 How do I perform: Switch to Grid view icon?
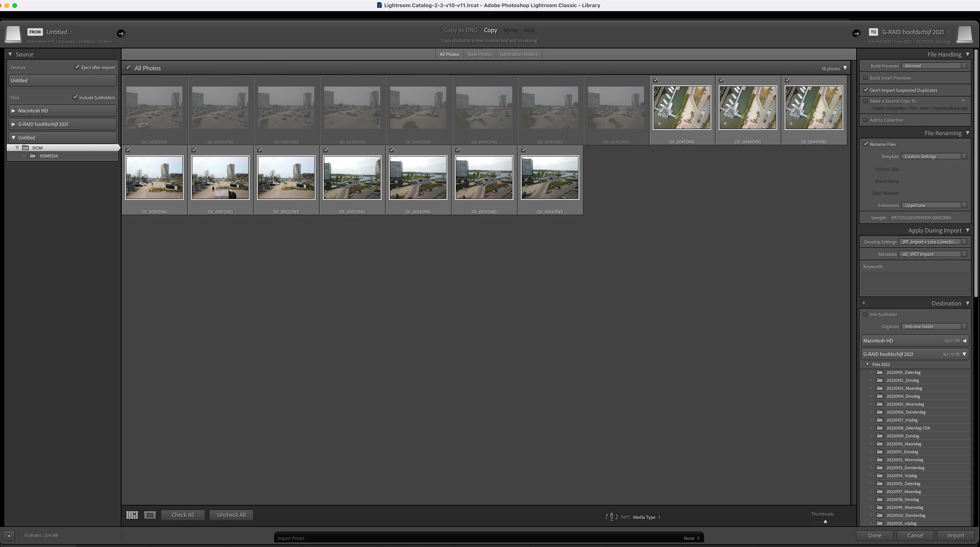(x=132, y=515)
